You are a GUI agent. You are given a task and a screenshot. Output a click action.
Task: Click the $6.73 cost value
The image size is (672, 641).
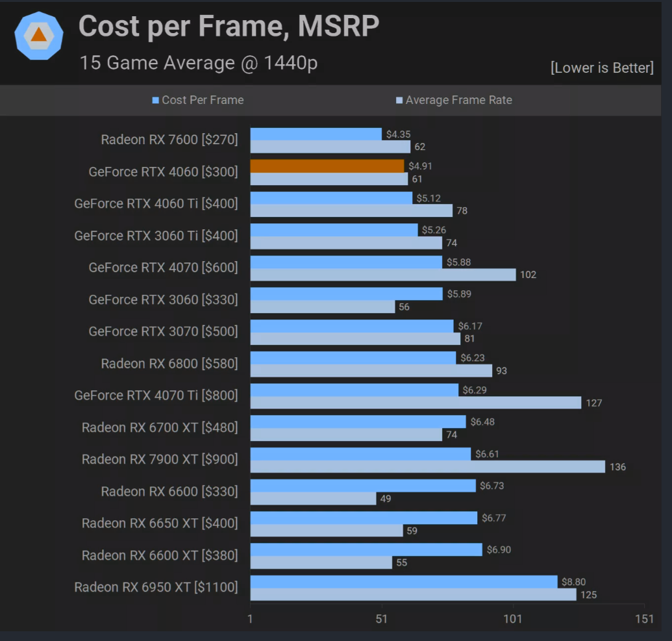click(x=492, y=486)
